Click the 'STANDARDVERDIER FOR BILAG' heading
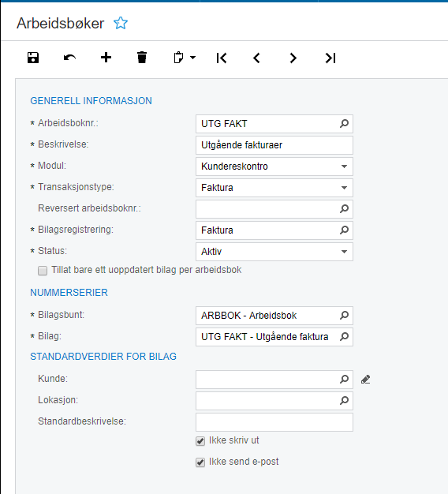This screenshot has width=448, height=494. 103,357
